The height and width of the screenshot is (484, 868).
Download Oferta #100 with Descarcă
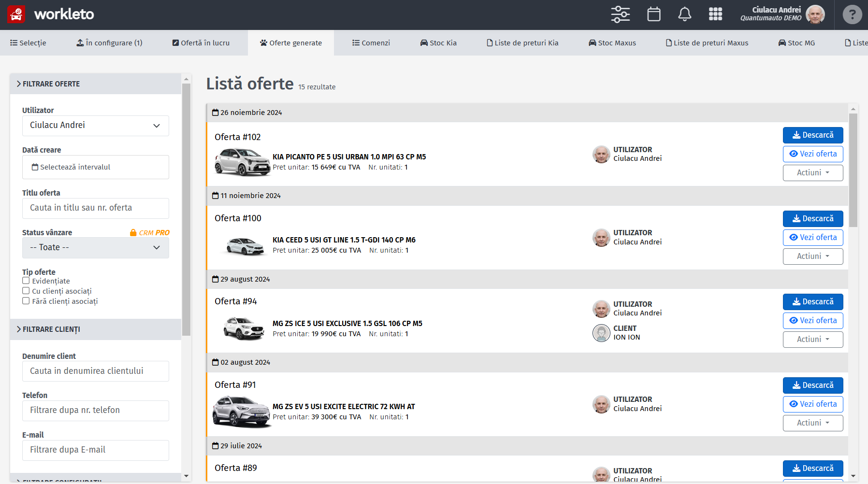pos(813,219)
